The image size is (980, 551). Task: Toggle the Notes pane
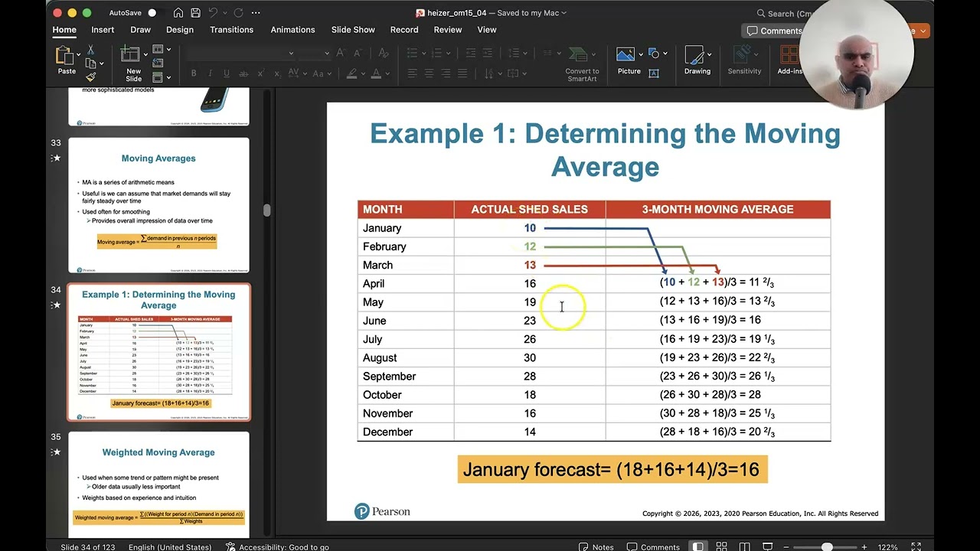click(x=596, y=547)
